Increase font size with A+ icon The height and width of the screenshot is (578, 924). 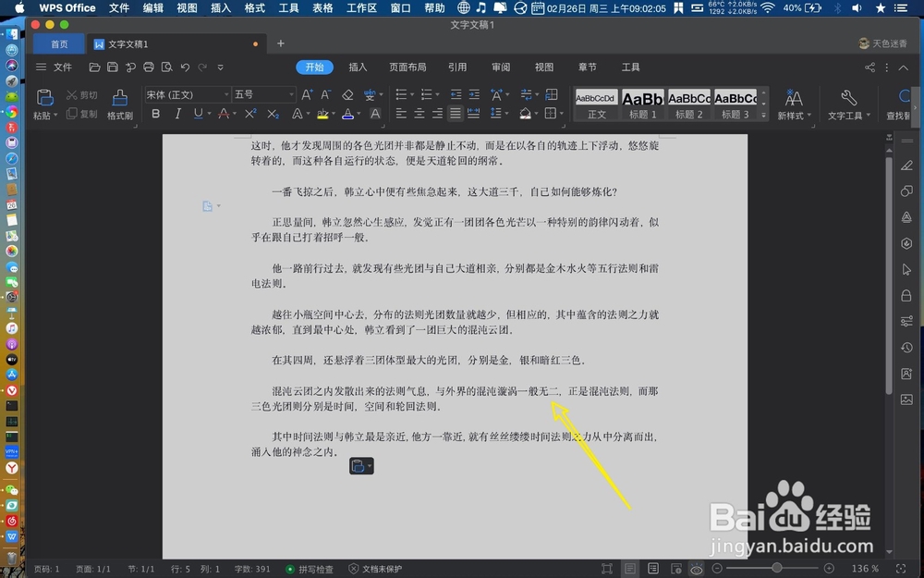pyautogui.click(x=307, y=94)
